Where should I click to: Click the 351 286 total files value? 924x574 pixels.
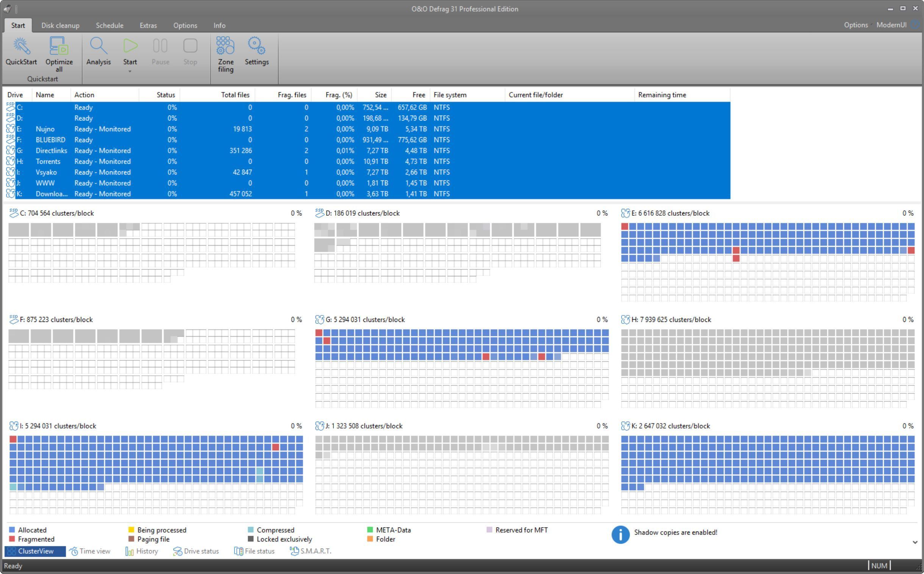click(241, 151)
